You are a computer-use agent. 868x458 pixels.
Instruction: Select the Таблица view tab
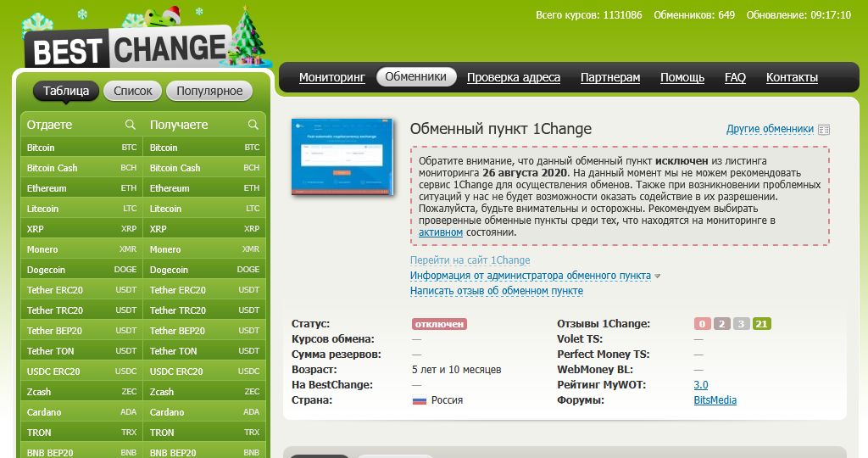click(x=66, y=91)
